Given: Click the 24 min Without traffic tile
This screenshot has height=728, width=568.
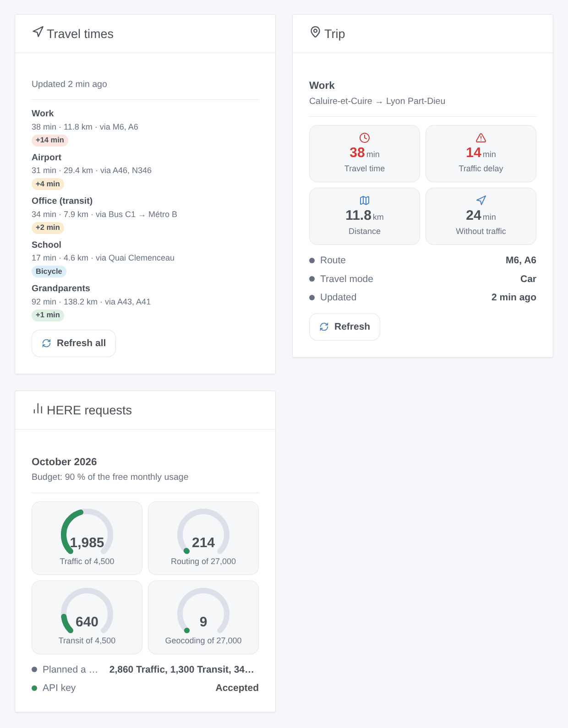Looking at the screenshot, I should pos(481,216).
